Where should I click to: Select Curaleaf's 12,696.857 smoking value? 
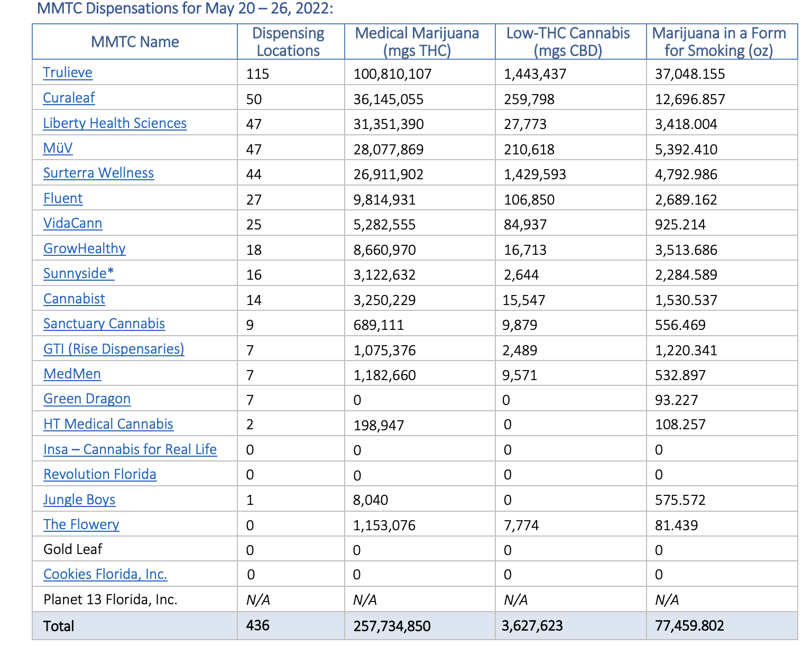pyautogui.click(x=690, y=99)
